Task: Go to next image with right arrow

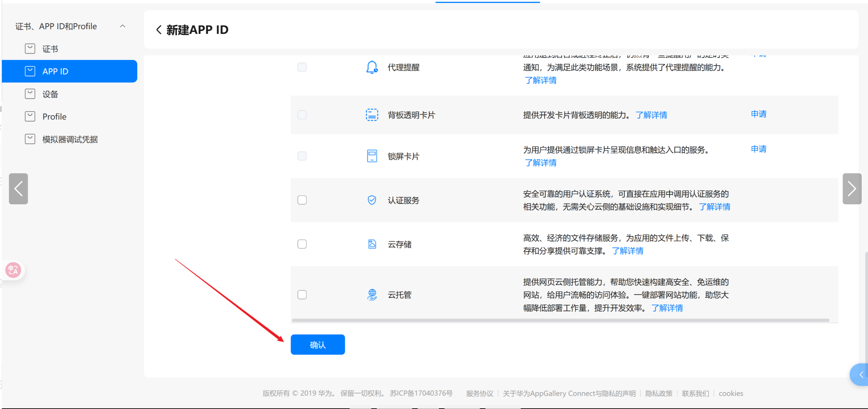Action: pos(852,188)
